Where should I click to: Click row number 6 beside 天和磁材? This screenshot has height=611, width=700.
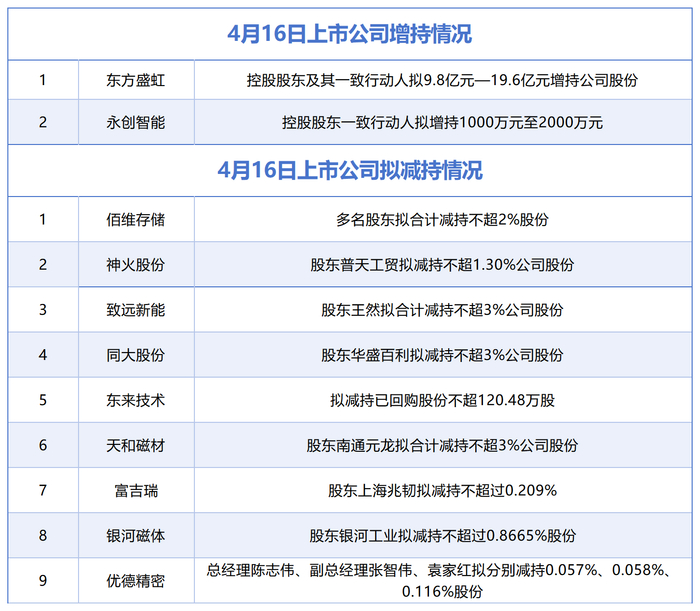click(x=43, y=445)
